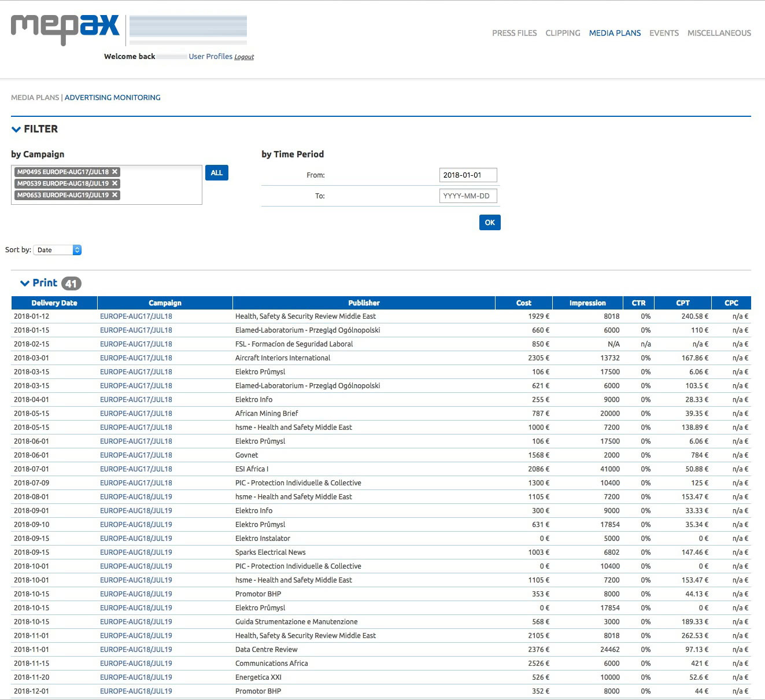The height and width of the screenshot is (700, 765).
Task: Click the Impression column header
Action: [587, 303]
